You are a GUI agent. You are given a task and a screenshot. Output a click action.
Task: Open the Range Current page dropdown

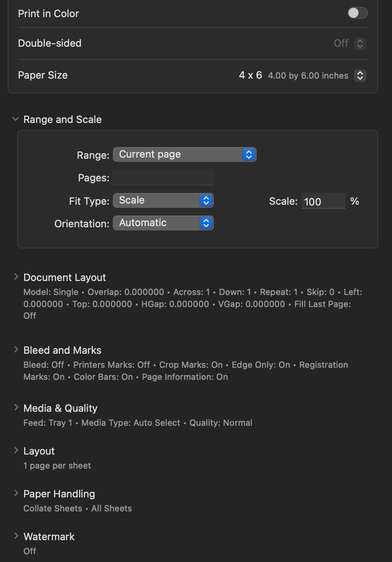(x=184, y=155)
